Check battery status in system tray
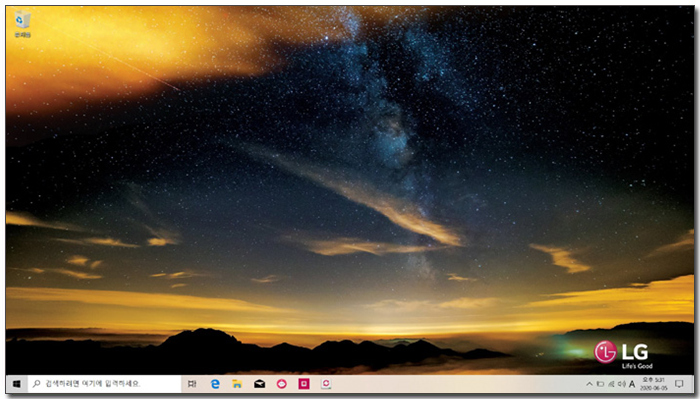Viewport: 700px width, 399px height. click(600, 384)
